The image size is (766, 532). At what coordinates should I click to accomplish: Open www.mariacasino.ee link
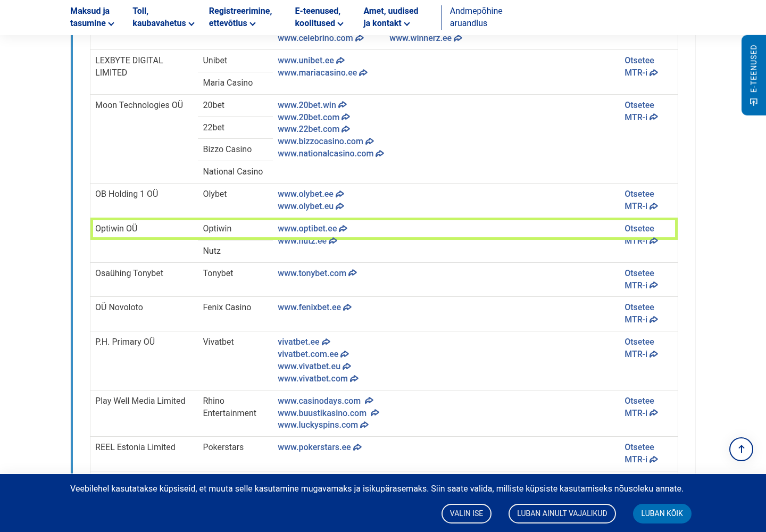(322, 73)
